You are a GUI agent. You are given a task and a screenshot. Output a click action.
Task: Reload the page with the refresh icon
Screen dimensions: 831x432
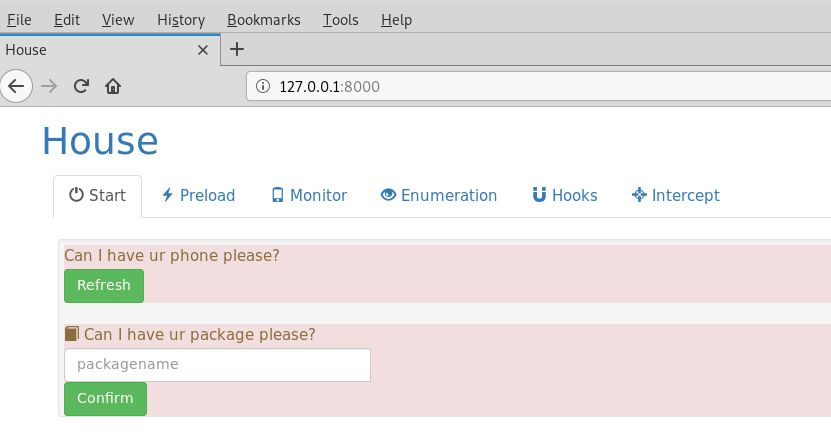[x=82, y=86]
